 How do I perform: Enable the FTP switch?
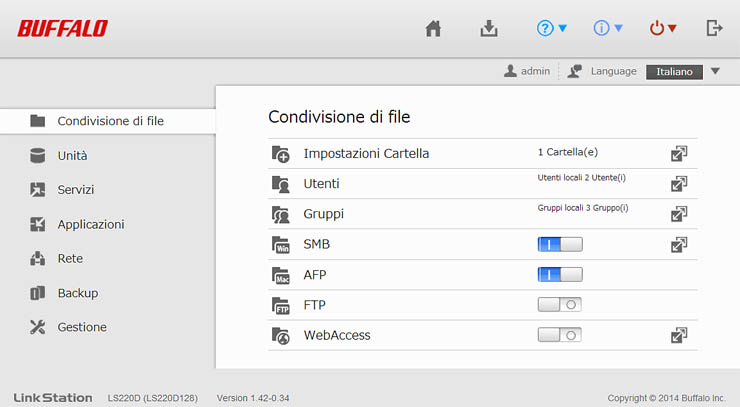coord(559,305)
